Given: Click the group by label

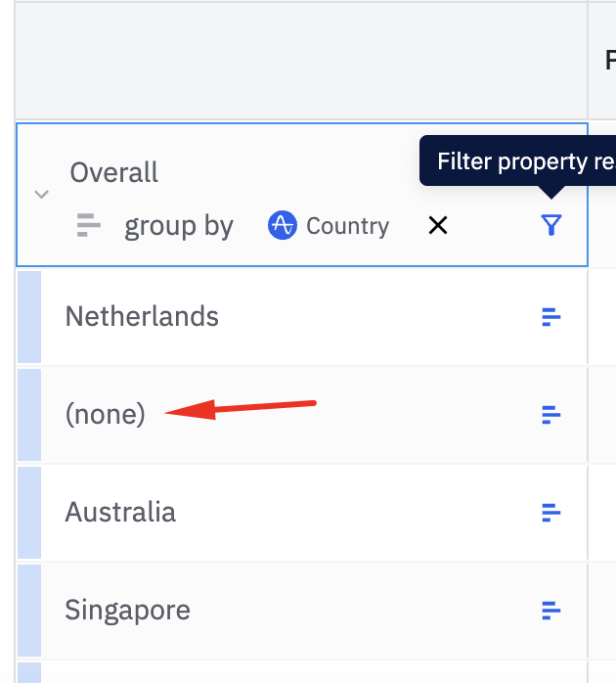Looking at the screenshot, I should pyautogui.click(x=178, y=226).
